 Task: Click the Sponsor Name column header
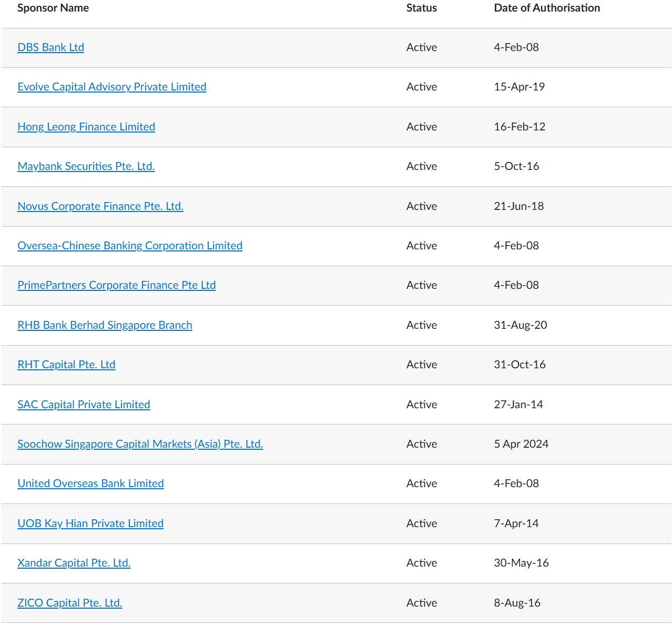(53, 8)
